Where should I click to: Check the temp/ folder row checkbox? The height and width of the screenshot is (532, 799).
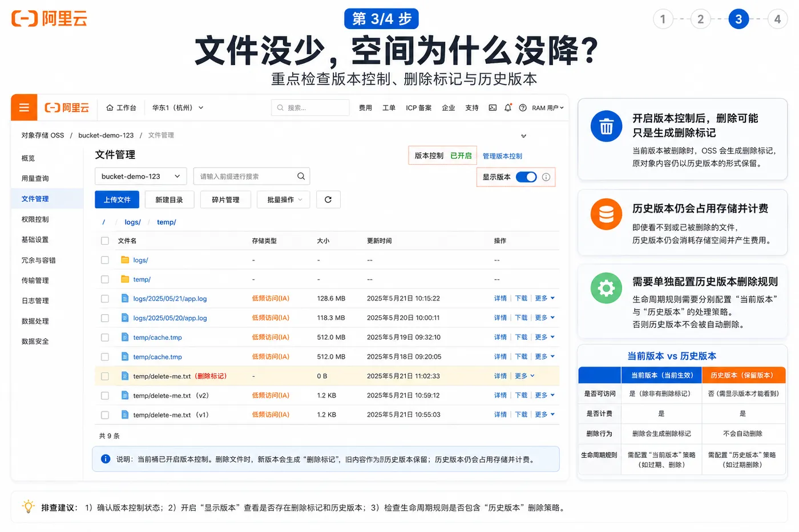click(105, 279)
